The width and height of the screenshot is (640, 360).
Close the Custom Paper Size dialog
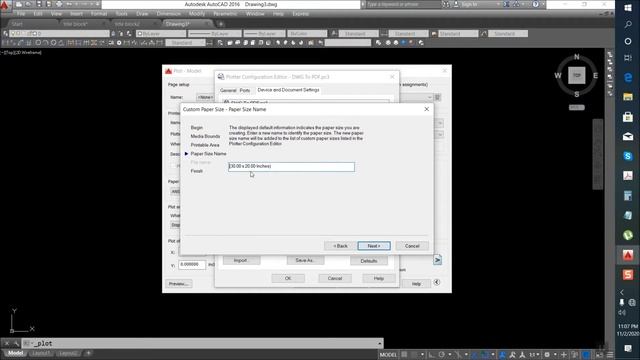[427, 109]
